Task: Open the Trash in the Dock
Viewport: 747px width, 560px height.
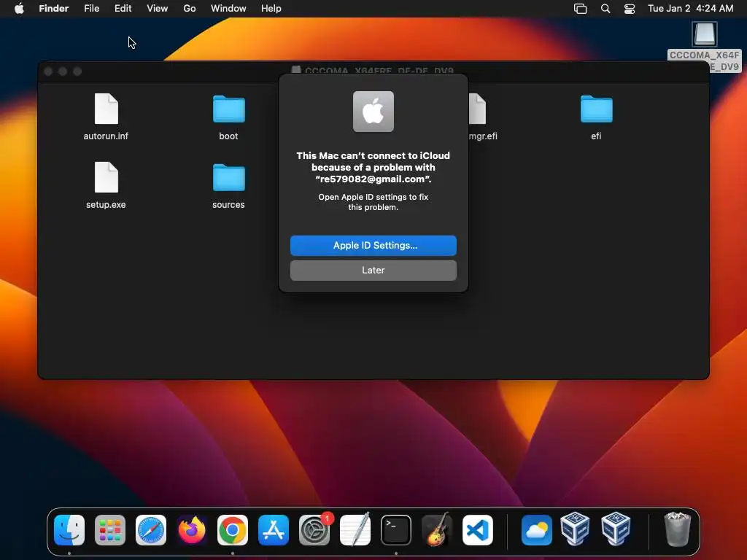Action: point(677,529)
